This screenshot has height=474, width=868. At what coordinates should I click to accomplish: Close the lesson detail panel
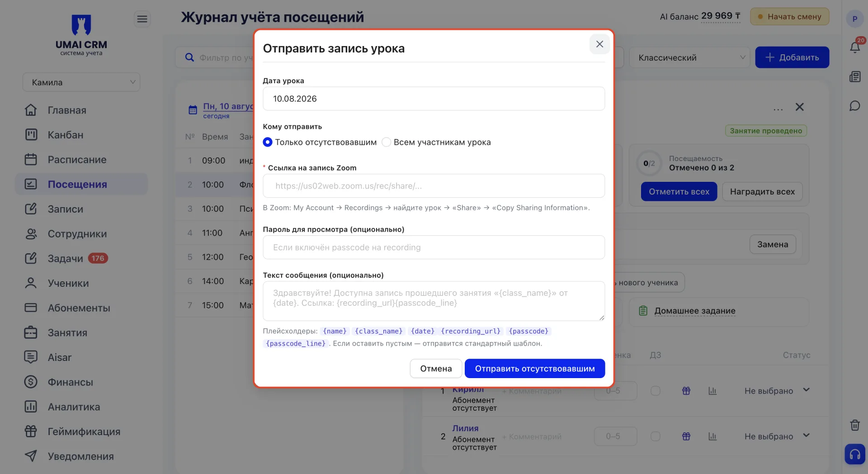click(x=799, y=107)
